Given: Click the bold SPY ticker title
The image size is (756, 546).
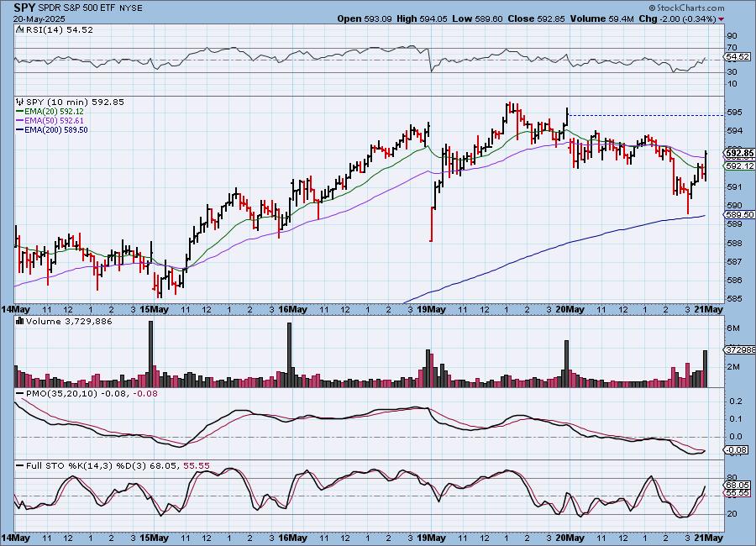Looking at the screenshot, I should [x=24, y=8].
